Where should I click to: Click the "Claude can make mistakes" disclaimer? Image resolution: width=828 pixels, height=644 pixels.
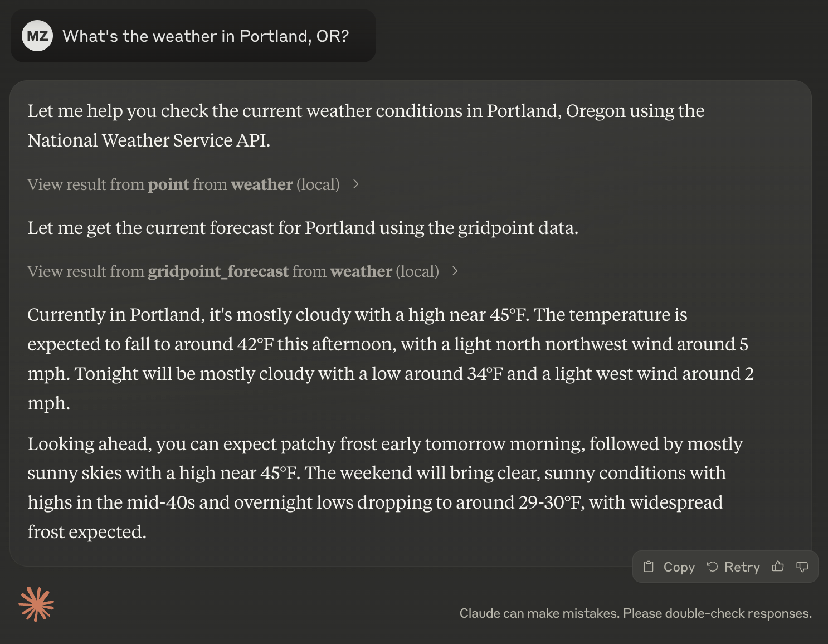click(x=635, y=613)
